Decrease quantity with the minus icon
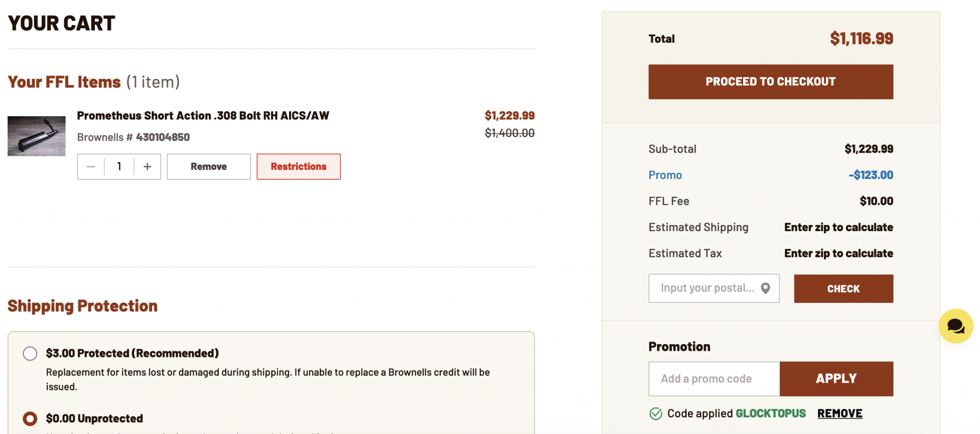The width and height of the screenshot is (980, 434). click(91, 167)
